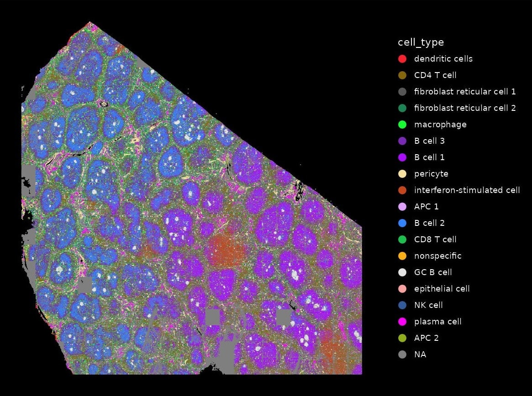Select the "B cell 2" legend label
This screenshot has width=532, height=396.
429,223
